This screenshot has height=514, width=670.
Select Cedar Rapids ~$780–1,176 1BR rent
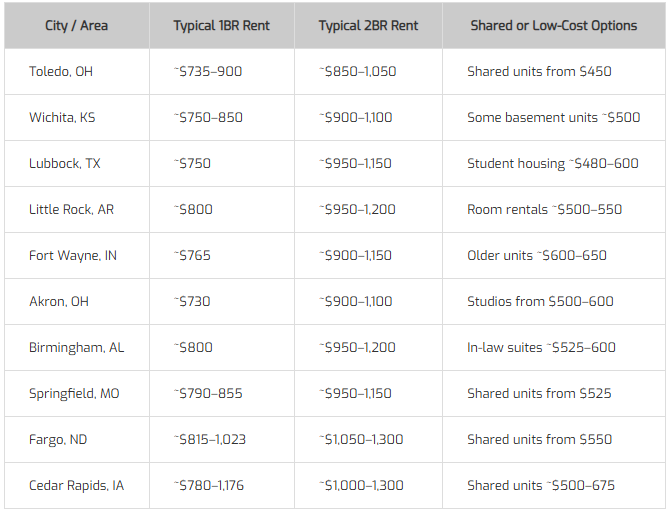click(x=209, y=485)
